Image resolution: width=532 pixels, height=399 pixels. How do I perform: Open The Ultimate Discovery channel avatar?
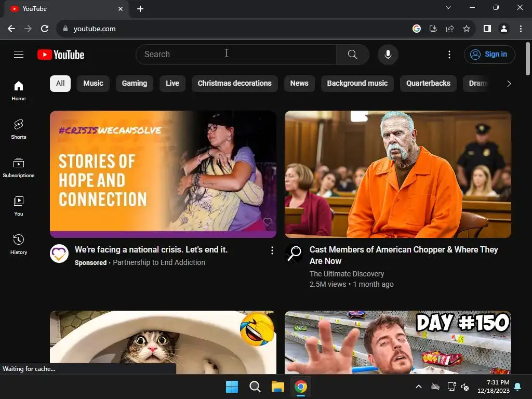(x=294, y=254)
